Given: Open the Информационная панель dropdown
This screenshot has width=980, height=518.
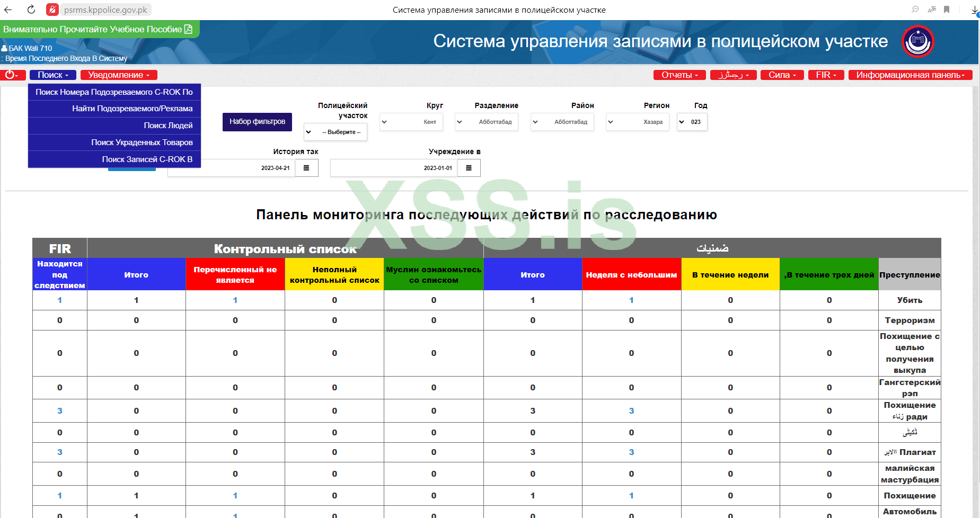Looking at the screenshot, I should click(x=911, y=75).
